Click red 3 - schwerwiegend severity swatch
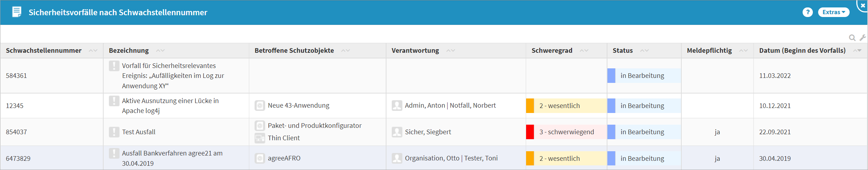868x170 pixels. pyautogui.click(x=530, y=132)
